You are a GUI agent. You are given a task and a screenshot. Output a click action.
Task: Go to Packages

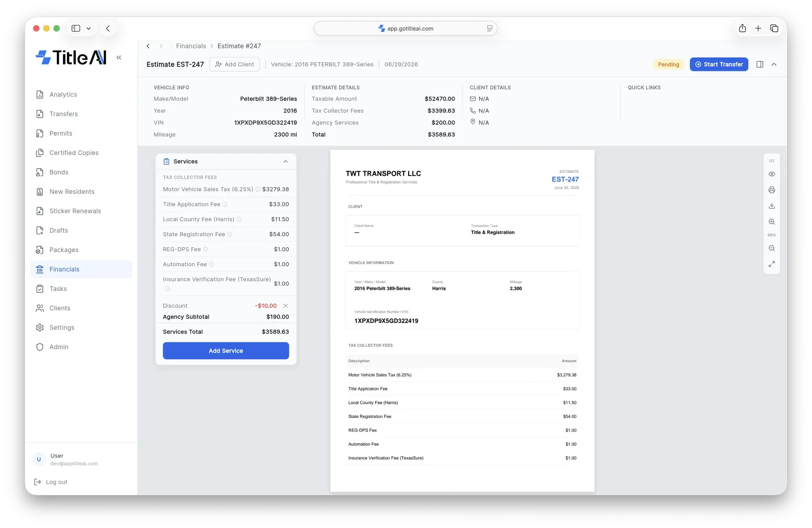pyautogui.click(x=64, y=250)
